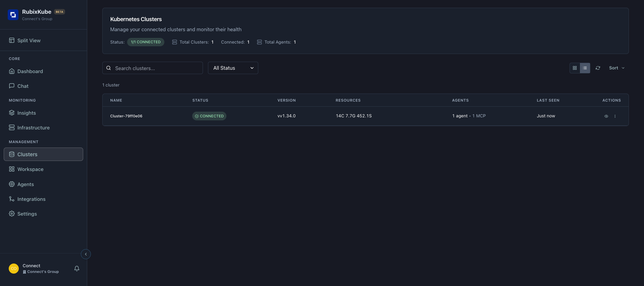This screenshot has height=286, width=644.
Task: Click Cluster-79ff0e06 name
Action: 126,116
